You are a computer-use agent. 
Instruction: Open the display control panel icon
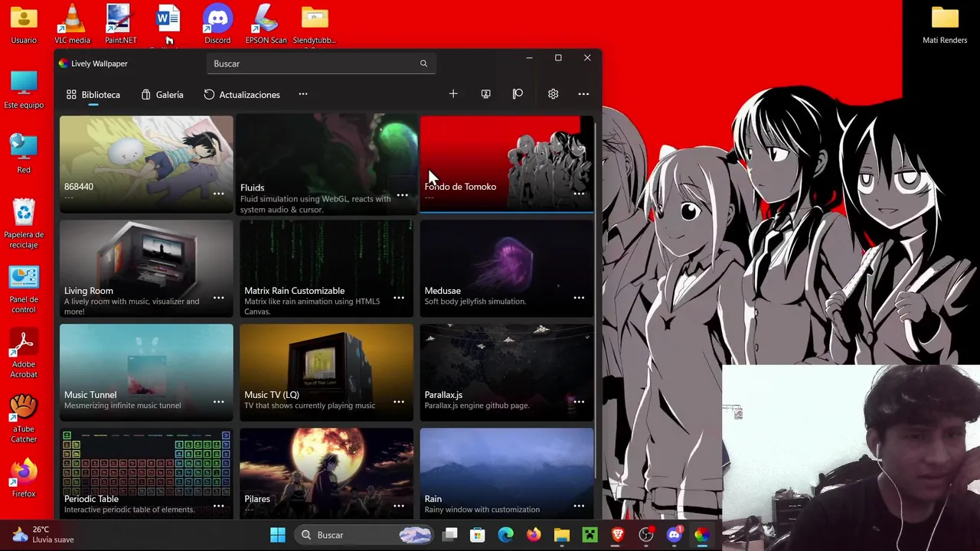[x=485, y=94]
